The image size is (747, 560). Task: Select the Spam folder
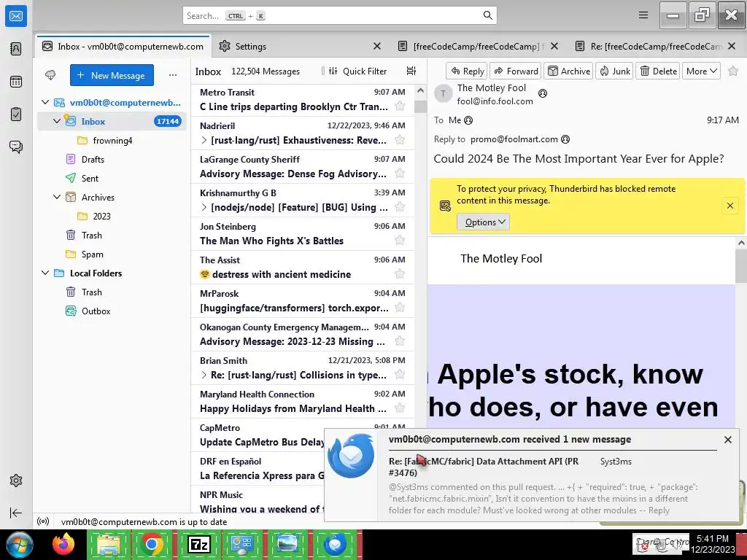coord(93,254)
